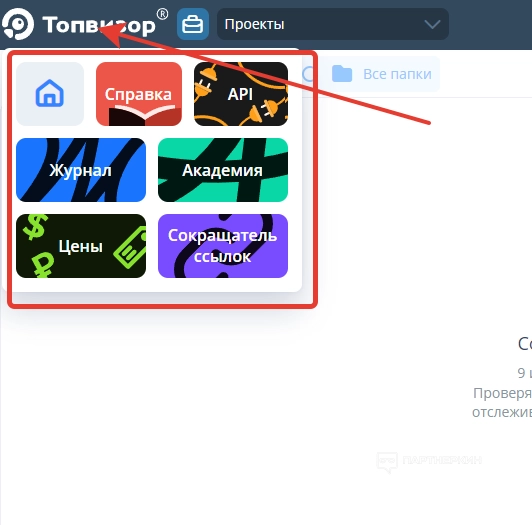
Task: Open the Цены pricing tile
Action: 81,246
